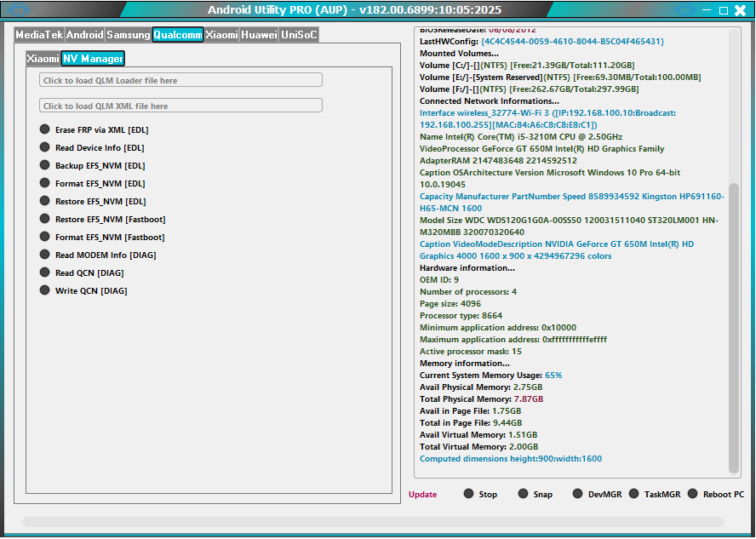
Task: Click 'Computed dimensions height:900:width:1600' line
Action: [511, 458]
